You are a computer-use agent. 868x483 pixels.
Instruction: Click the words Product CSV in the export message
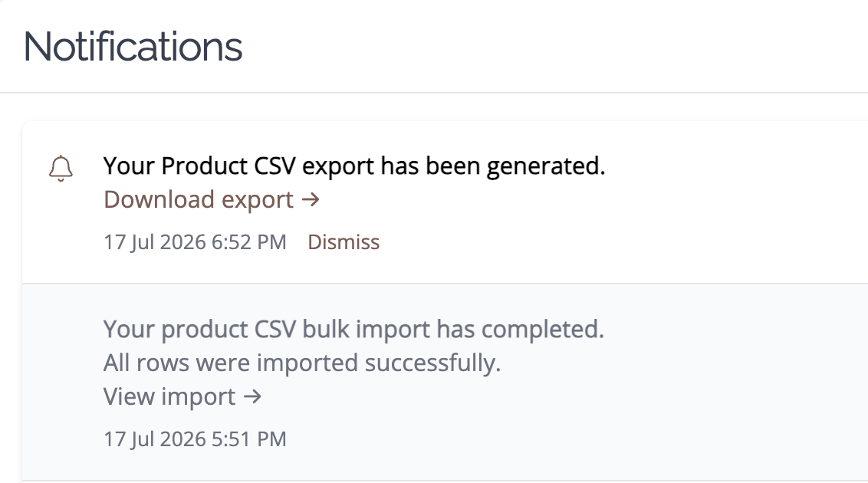[x=229, y=166]
